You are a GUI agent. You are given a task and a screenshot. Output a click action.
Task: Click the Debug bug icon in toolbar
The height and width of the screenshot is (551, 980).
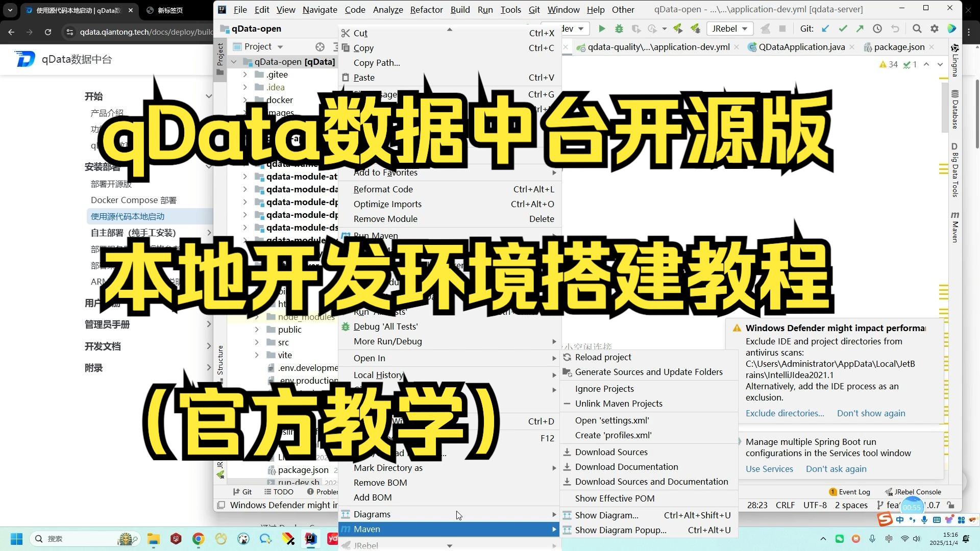pos(619,29)
